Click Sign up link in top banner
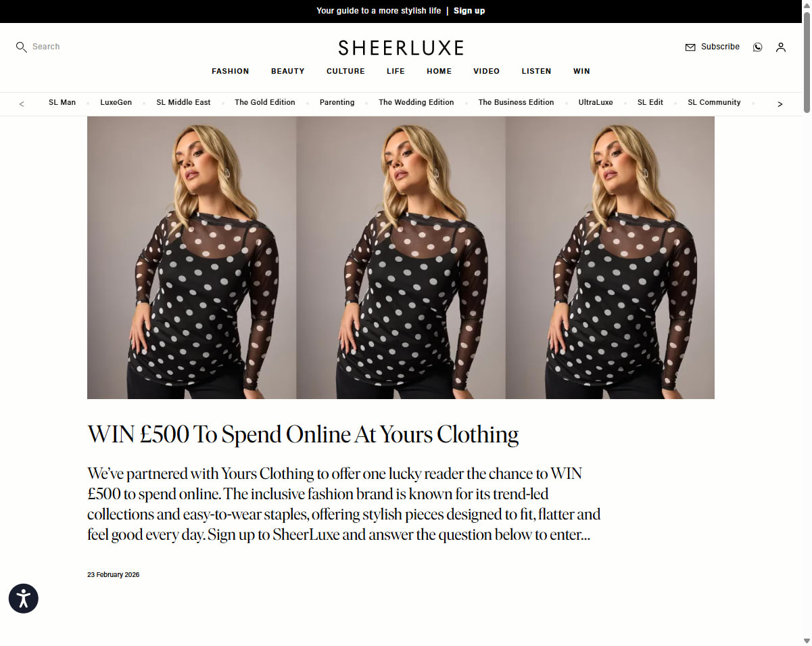The image size is (812, 646). click(469, 11)
